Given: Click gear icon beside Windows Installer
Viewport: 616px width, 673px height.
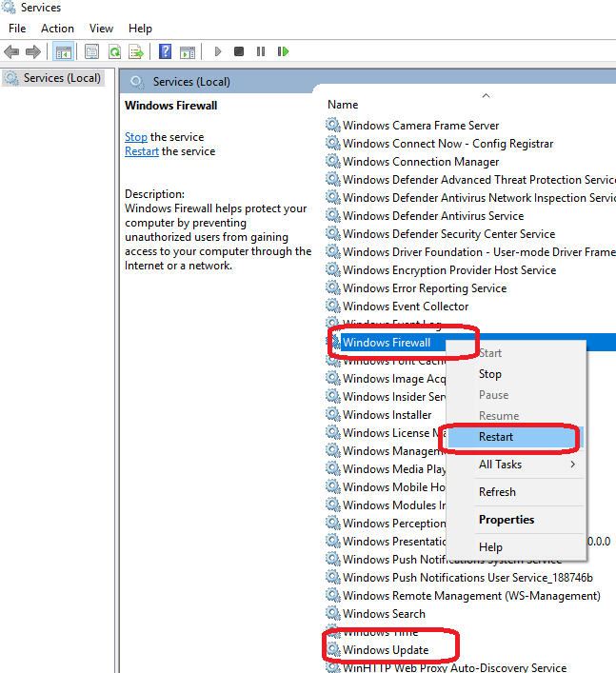Looking at the screenshot, I should point(332,414).
